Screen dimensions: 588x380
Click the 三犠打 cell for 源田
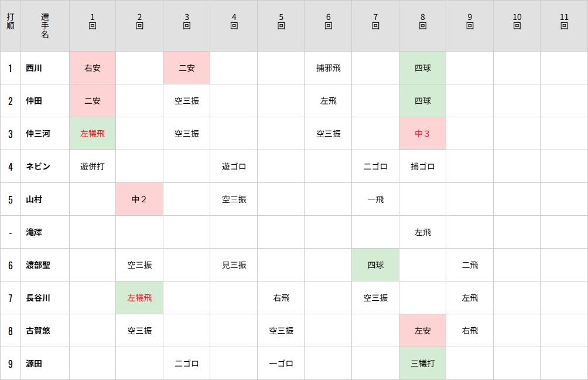(x=422, y=364)
